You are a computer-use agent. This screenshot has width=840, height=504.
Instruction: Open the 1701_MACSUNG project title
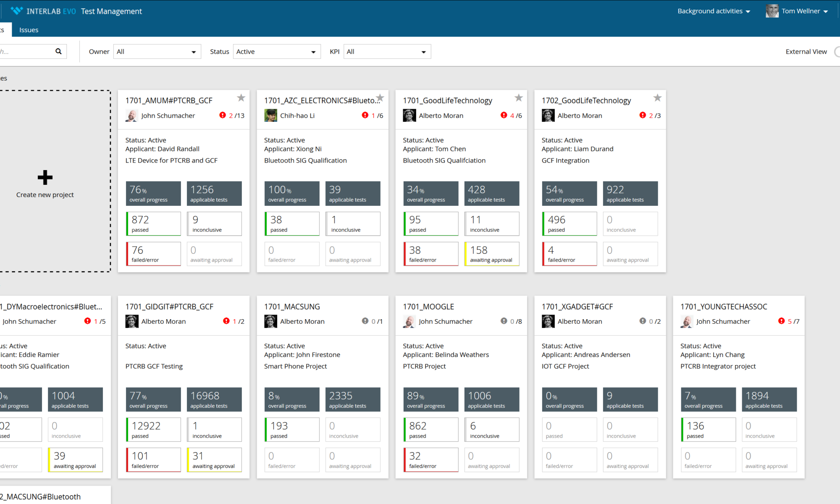click(292, 307)
